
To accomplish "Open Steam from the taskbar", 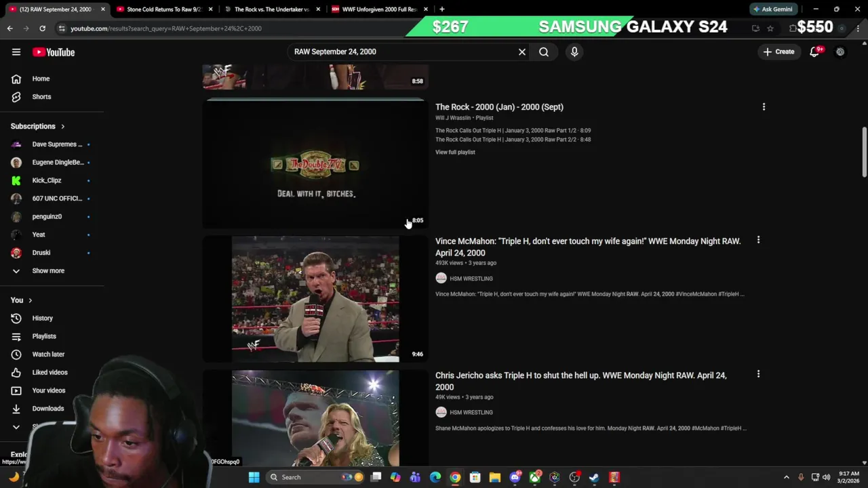I will pyautogui.click(x=594, y=477).
